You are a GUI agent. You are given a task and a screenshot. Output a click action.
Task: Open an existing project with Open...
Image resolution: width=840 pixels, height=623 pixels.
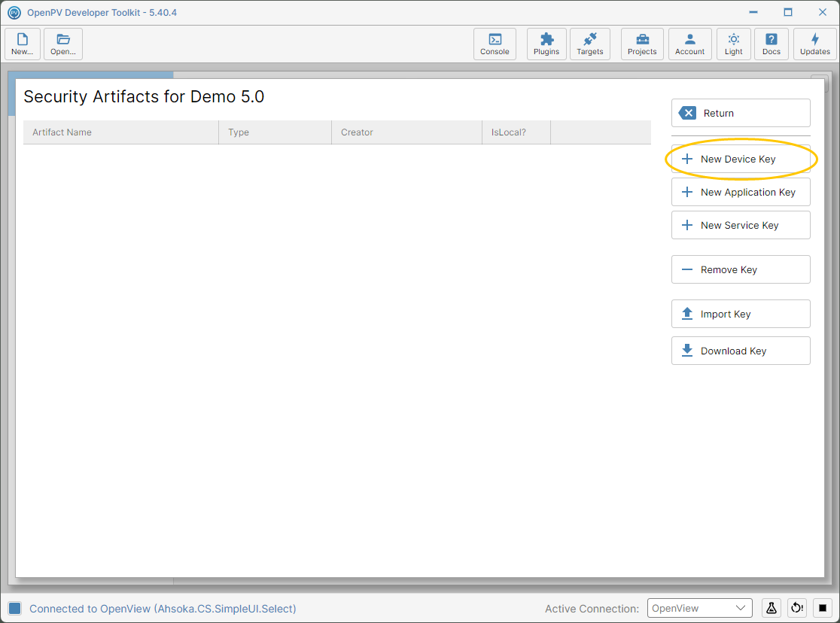[63, 44]
